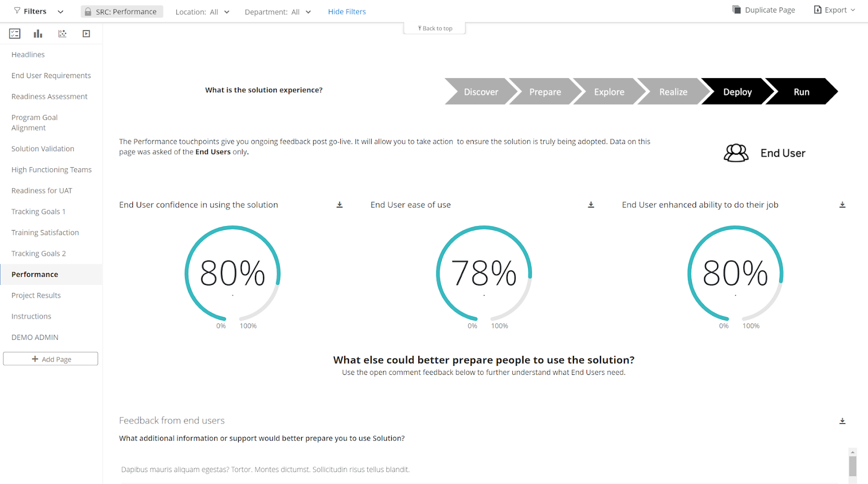Click the Hide Filters link

pyautogui.click(x=347, y=12)
